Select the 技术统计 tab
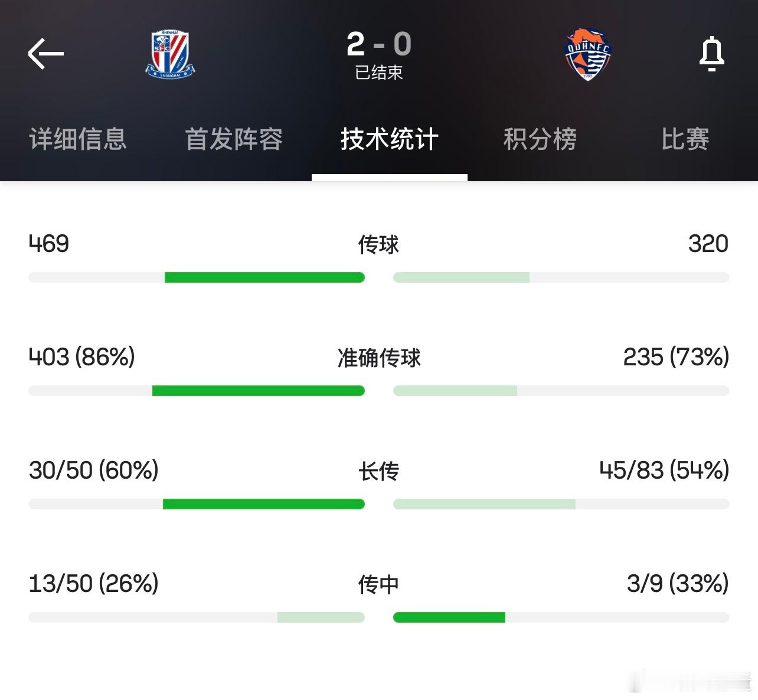The width and height of the screenshot is (758, 700). tap(390, 139)
